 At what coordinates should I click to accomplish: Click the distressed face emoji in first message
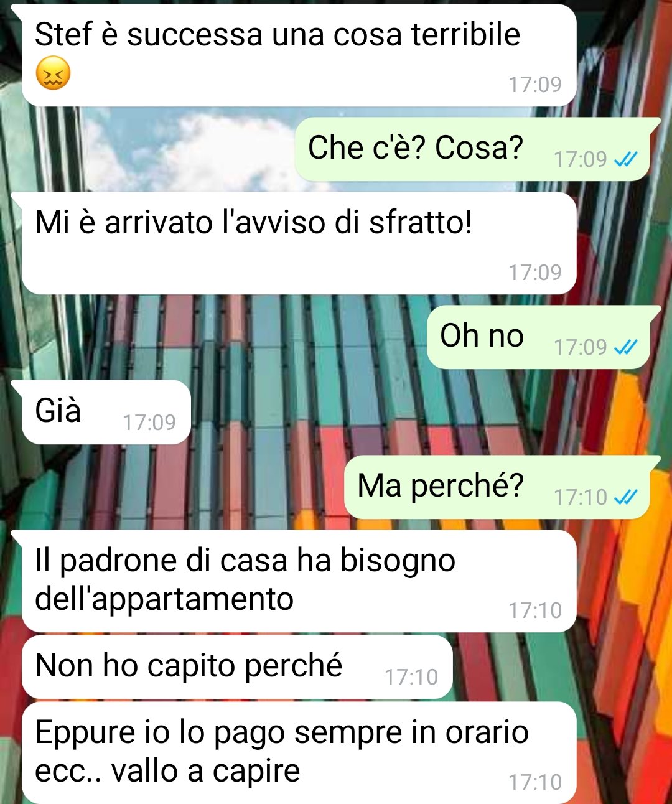(x=53, y=73)
